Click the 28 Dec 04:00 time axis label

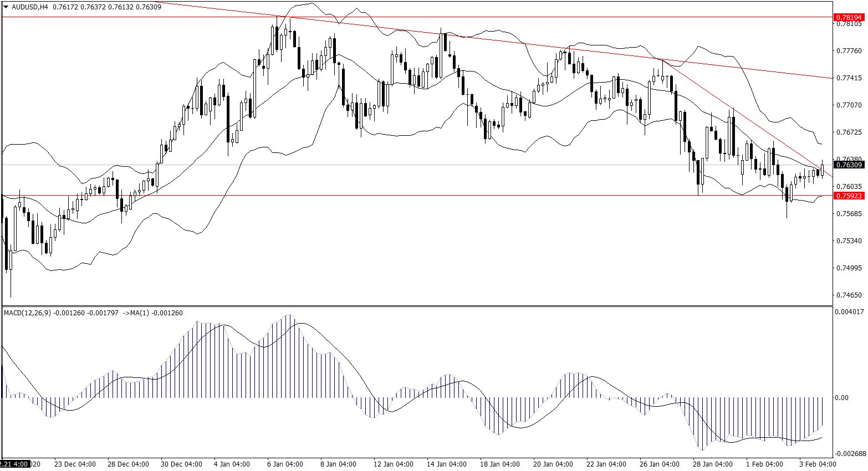pos(128,464)
